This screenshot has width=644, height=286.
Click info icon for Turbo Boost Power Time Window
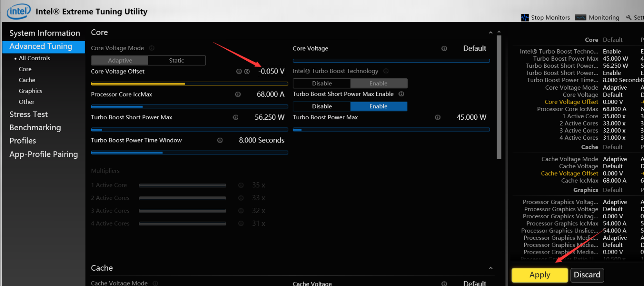coord(220,140)
